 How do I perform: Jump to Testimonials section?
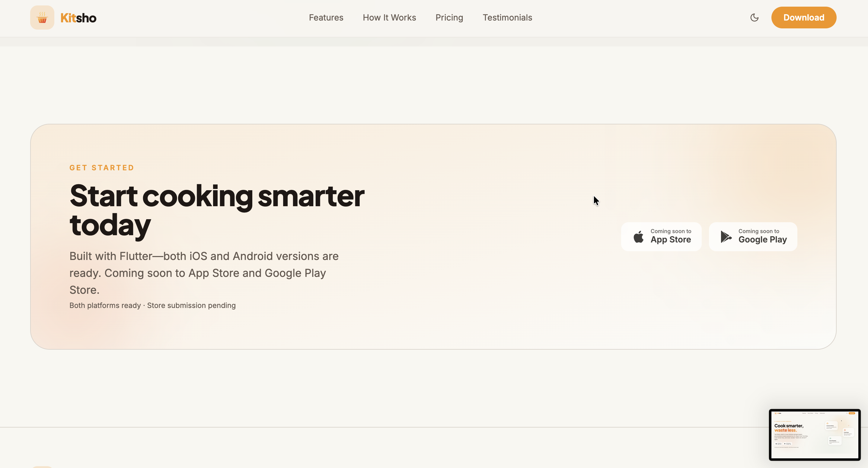pos(507,18)
